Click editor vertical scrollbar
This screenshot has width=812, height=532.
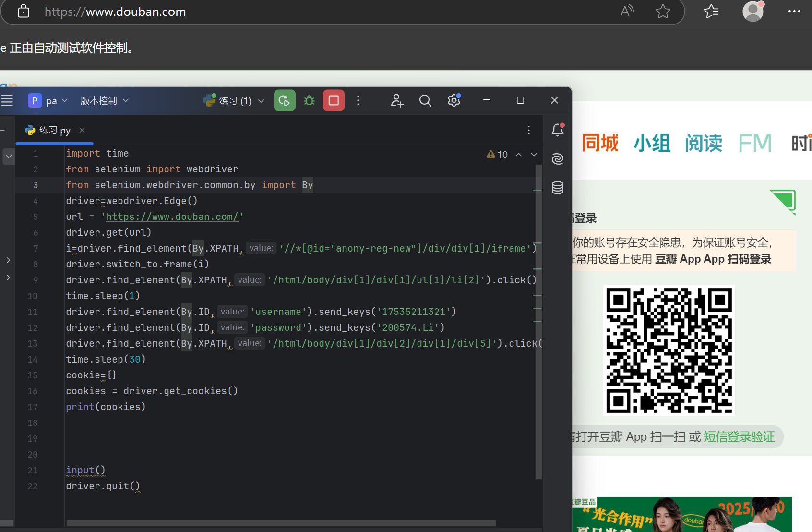pos(538,322)
